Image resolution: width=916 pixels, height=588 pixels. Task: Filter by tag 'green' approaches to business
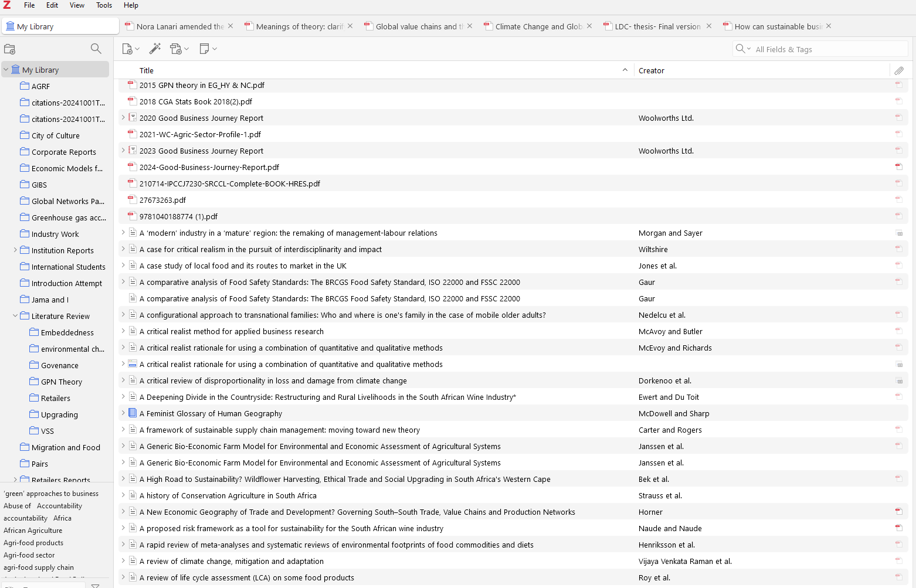point(51,494)
